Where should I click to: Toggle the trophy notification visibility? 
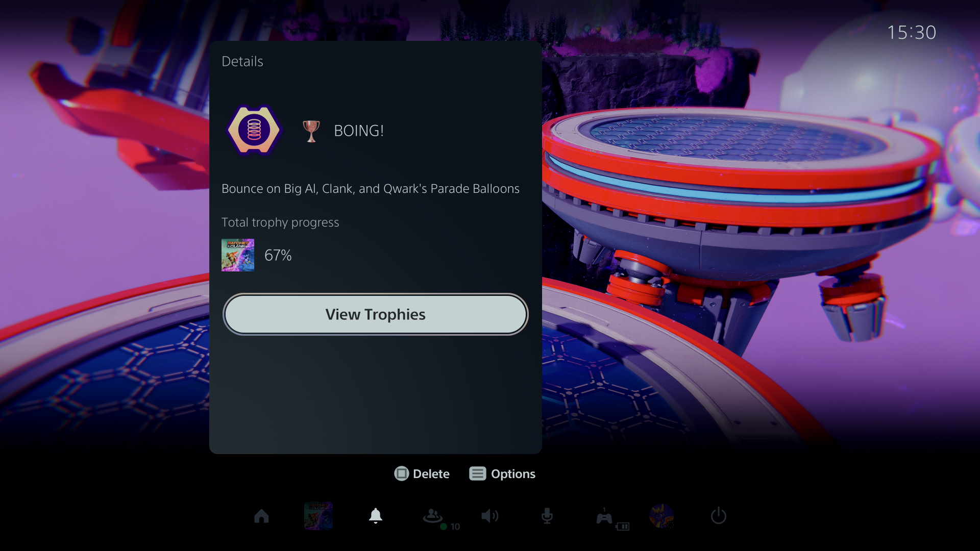point(375,516)
